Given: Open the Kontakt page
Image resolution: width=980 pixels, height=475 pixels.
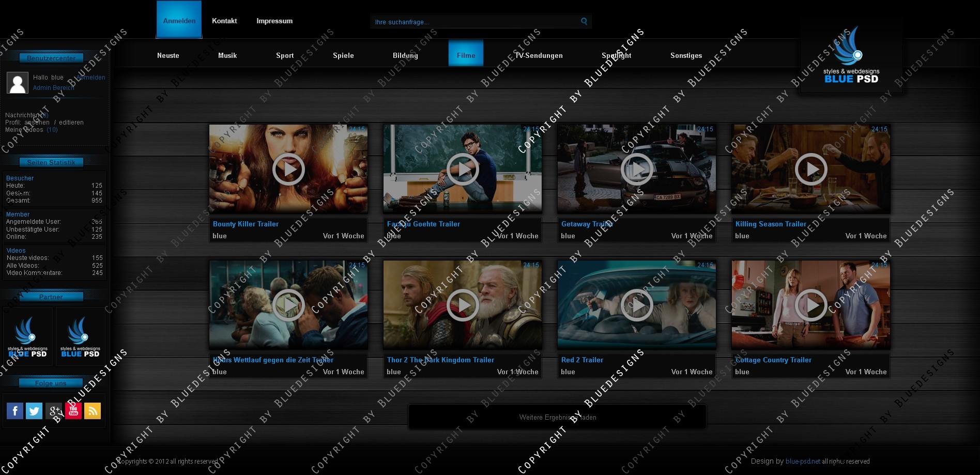Looking at the screenshot, I should coord(224,21).
